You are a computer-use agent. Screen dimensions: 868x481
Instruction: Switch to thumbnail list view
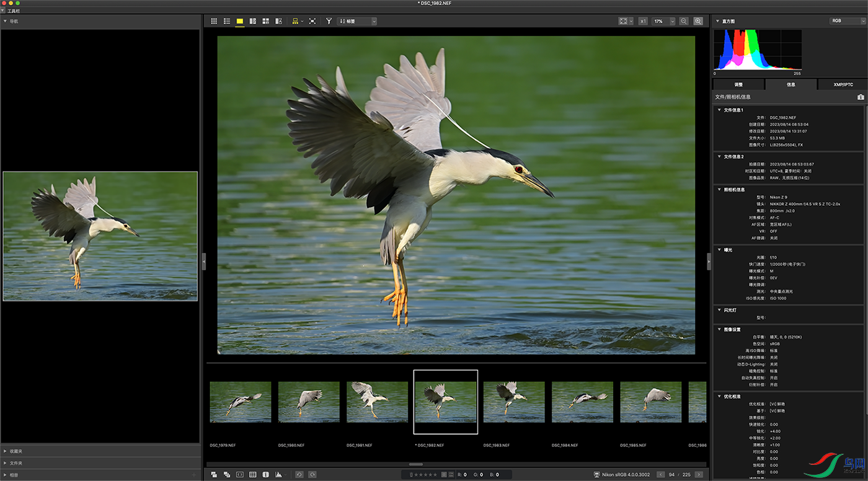227,21
